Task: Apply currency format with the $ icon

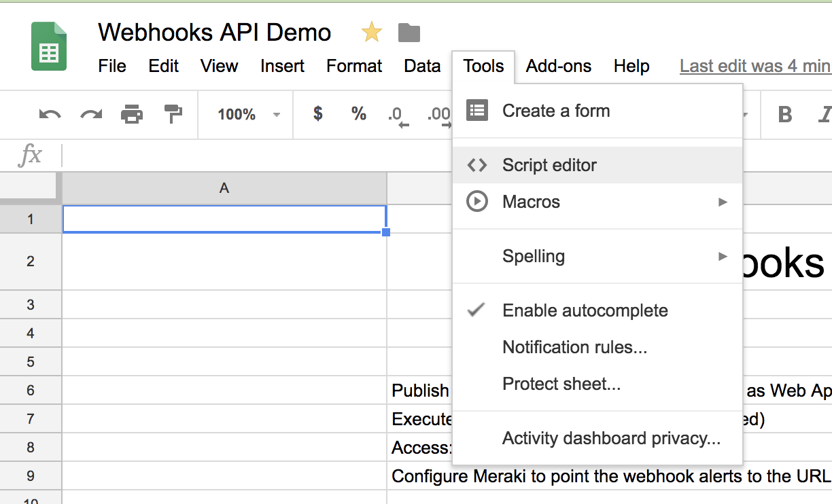Action: pyautogui.click(x=317, y=114)
